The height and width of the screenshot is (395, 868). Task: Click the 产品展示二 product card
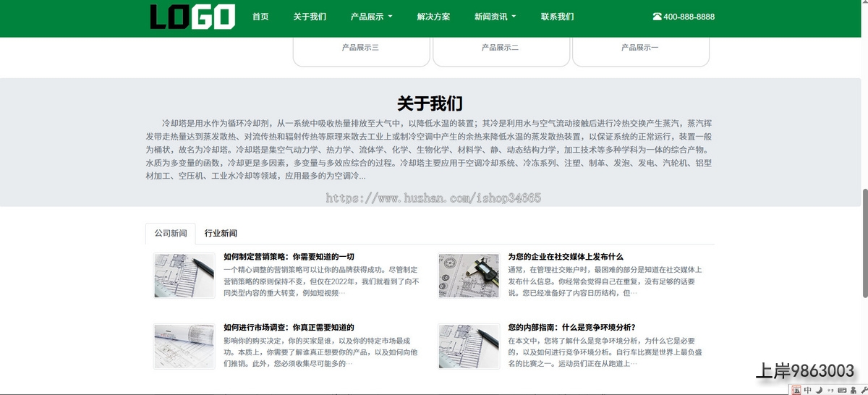[x=500, y=48]
